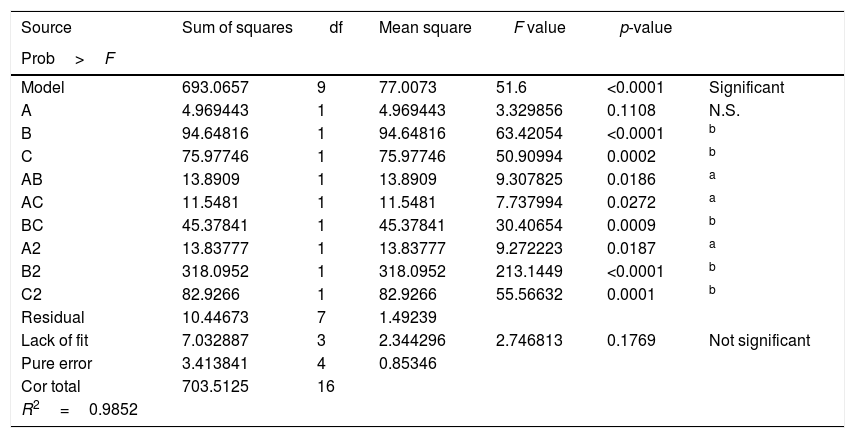Click the Residual row label
The height and width of the screenshot is (438, 855).
click(x=52, y=317)
